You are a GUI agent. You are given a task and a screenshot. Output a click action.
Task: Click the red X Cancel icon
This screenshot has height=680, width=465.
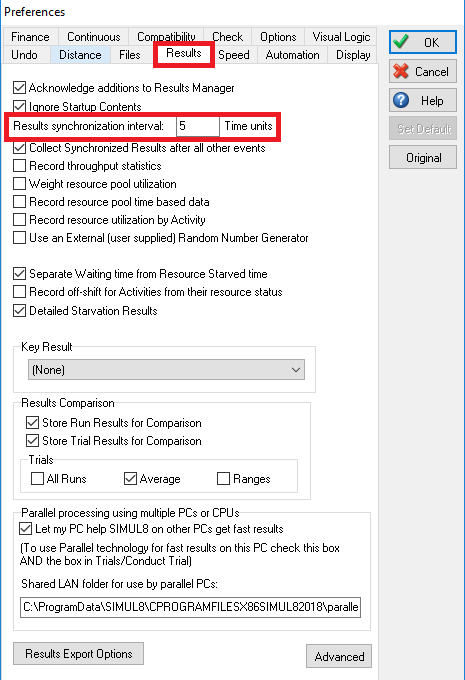click(401, 71)
